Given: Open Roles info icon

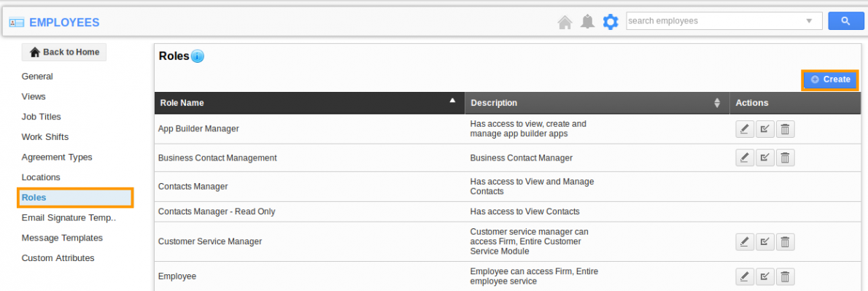Looking at the screenshot, I should click(x=198, y=56).
